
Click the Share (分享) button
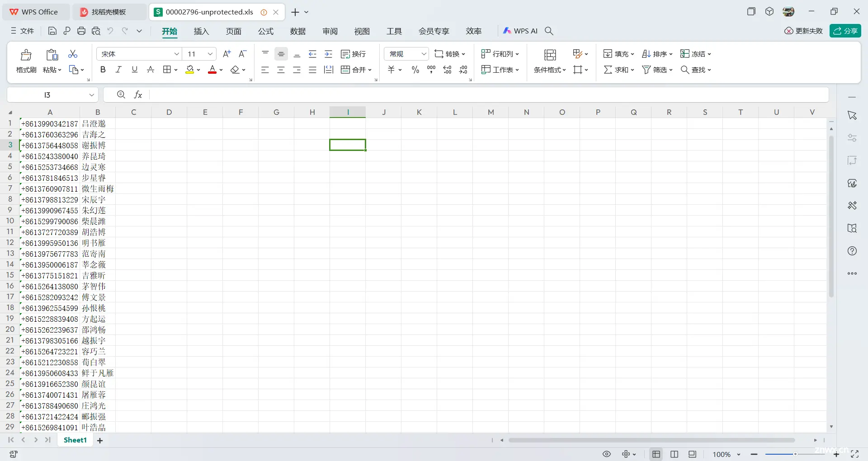coord(845,31)
